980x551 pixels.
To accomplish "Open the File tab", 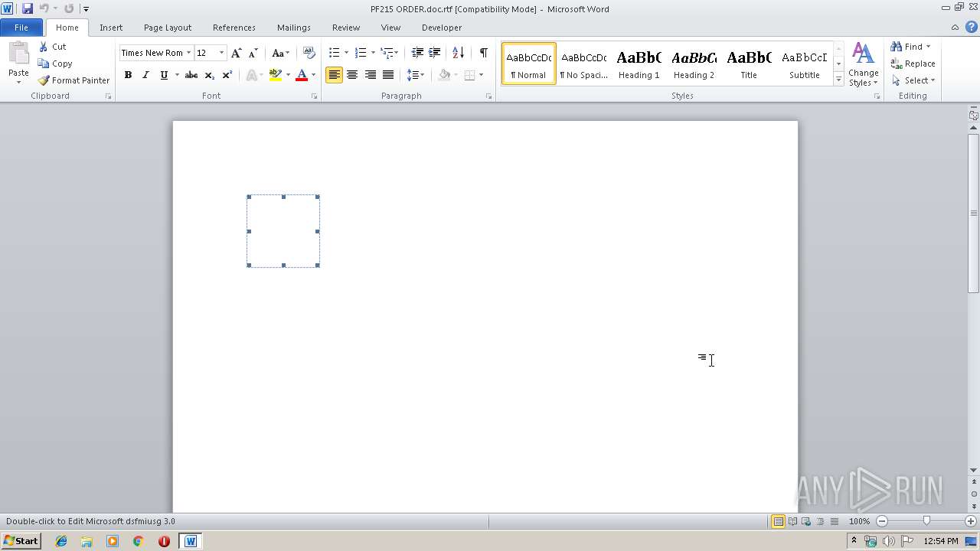I will (21, 28).
